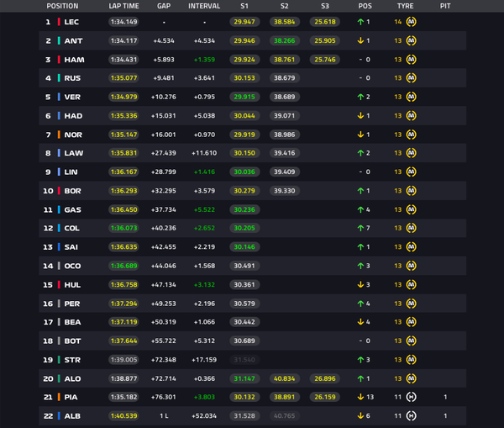Click the yellow down arrow for PIA
Screen dimensions: 504x428
click(360, 397)
